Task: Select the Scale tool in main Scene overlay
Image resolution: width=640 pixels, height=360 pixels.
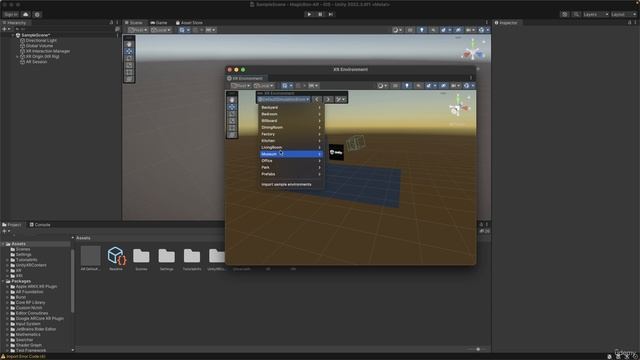Action: (129, 65)
